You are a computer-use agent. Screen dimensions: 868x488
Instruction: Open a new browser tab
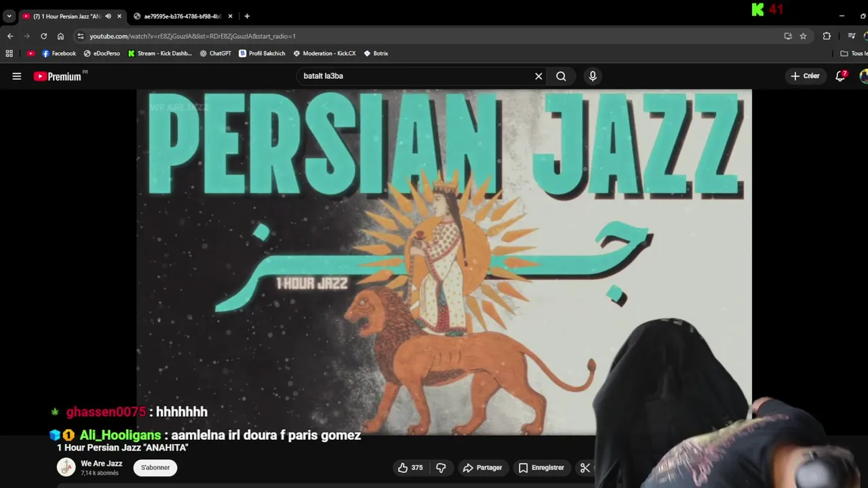(x=247, y=16)
